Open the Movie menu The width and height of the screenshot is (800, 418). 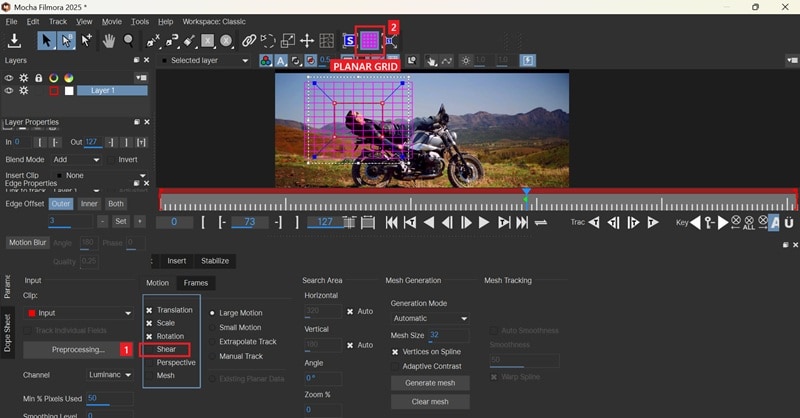(111, 21)
